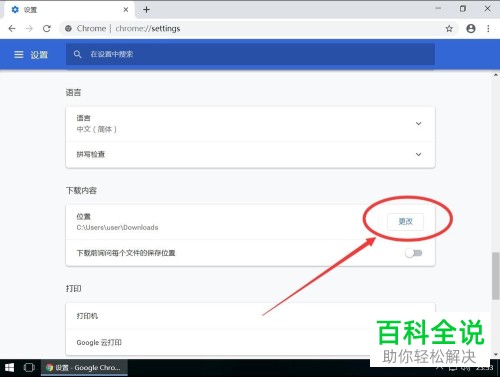Viewport: 500px width, 377px height.
Task: Select the 设置 browser tab
Action: point(68,10)
